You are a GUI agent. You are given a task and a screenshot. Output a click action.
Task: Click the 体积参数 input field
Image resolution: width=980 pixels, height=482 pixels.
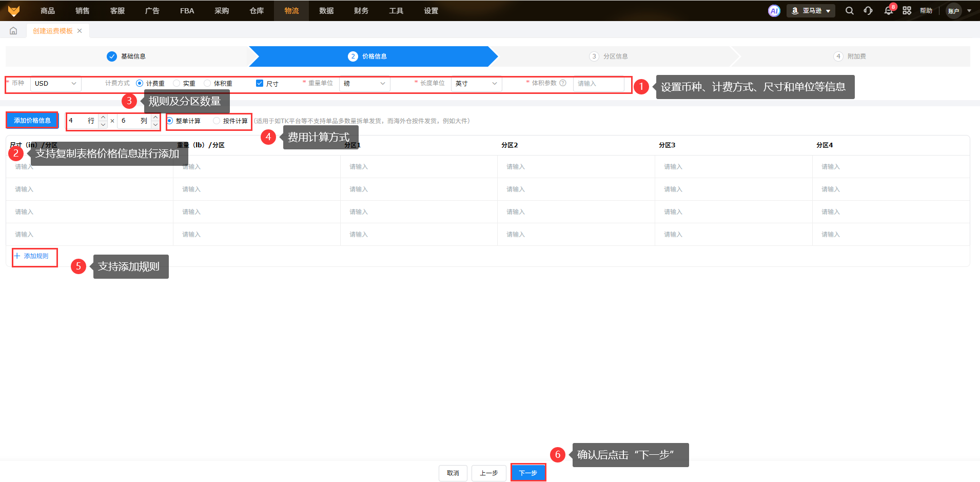598,84
